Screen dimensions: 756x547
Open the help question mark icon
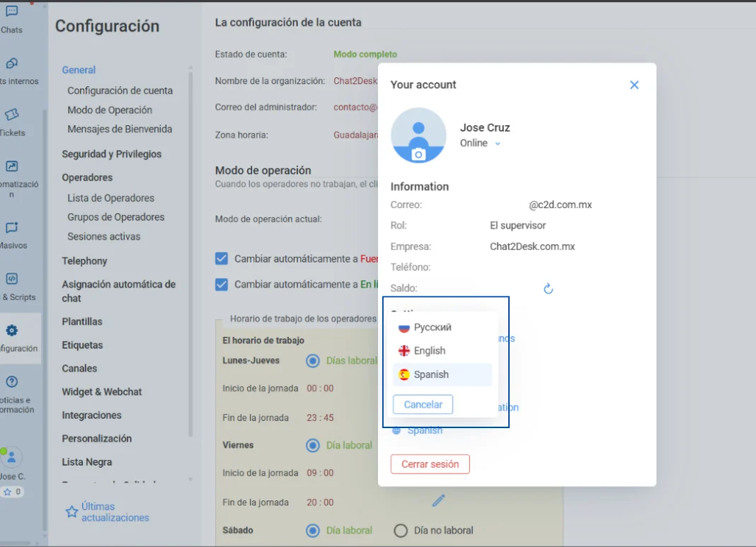click(x=11, y=381)
